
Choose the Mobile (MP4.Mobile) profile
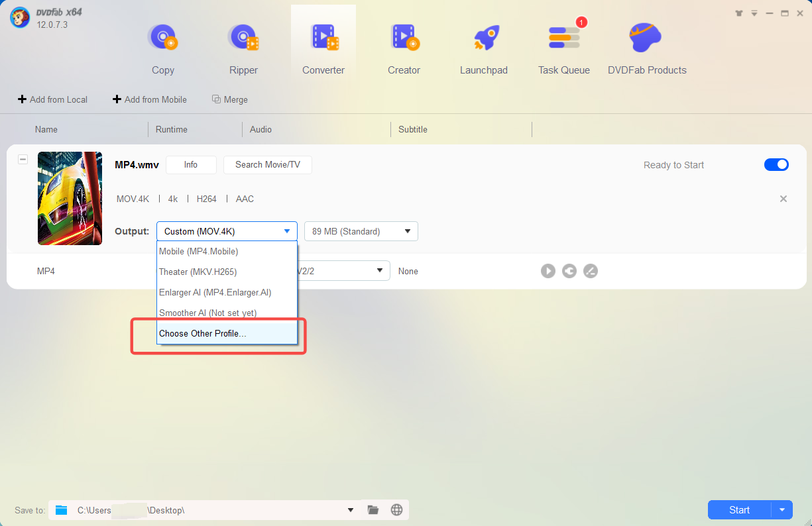pyautogui.click(x=227, y=251)
